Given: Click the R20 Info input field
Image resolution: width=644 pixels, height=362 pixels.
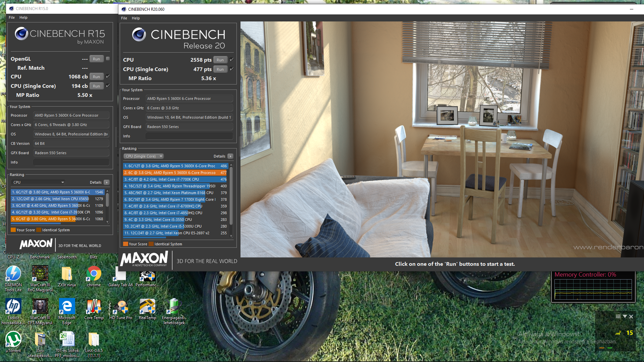Looking at the screenshot, I should (x=189, y=136).
